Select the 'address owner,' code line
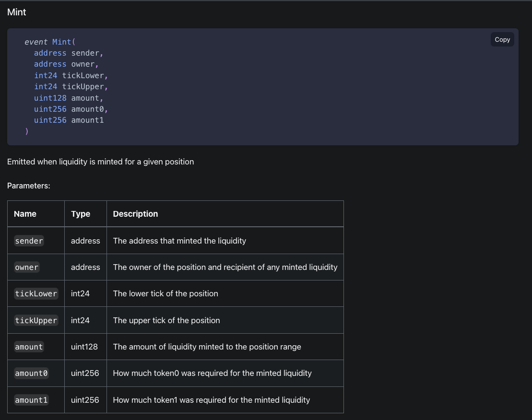Viewport: 532px width, 420px height. 66,64
